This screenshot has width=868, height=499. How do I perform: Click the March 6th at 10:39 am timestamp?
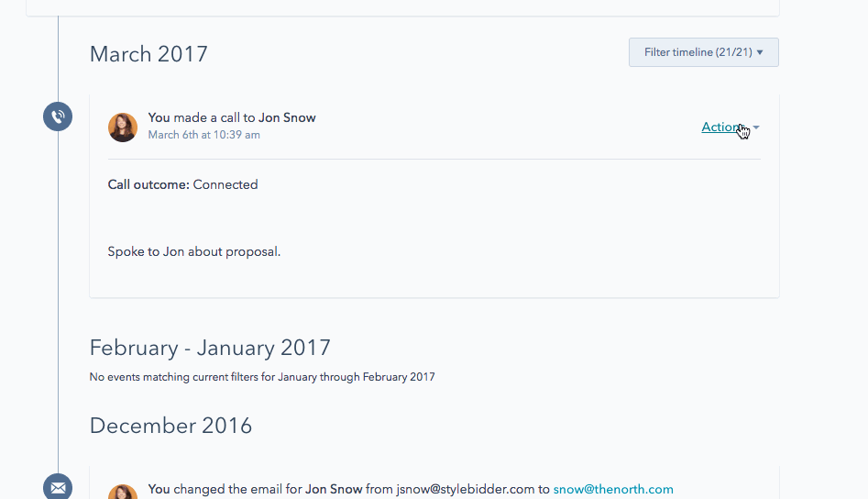point(203,135)
